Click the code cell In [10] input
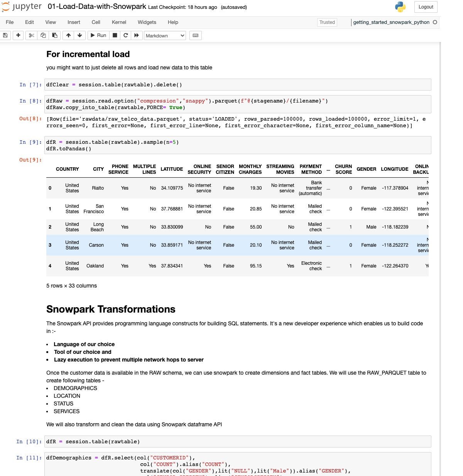Image resolution: width=463 pixels, height=476 pixels. [x=237, y=442]
